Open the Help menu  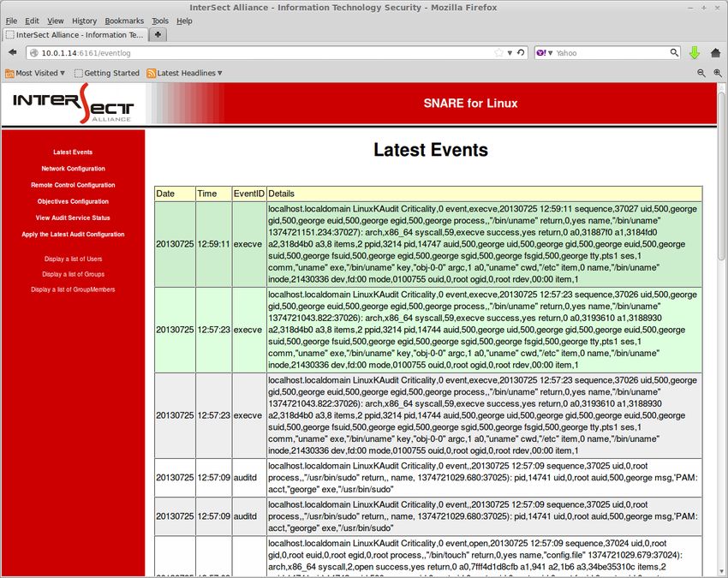pyautogui.click(x=184, y=21)
